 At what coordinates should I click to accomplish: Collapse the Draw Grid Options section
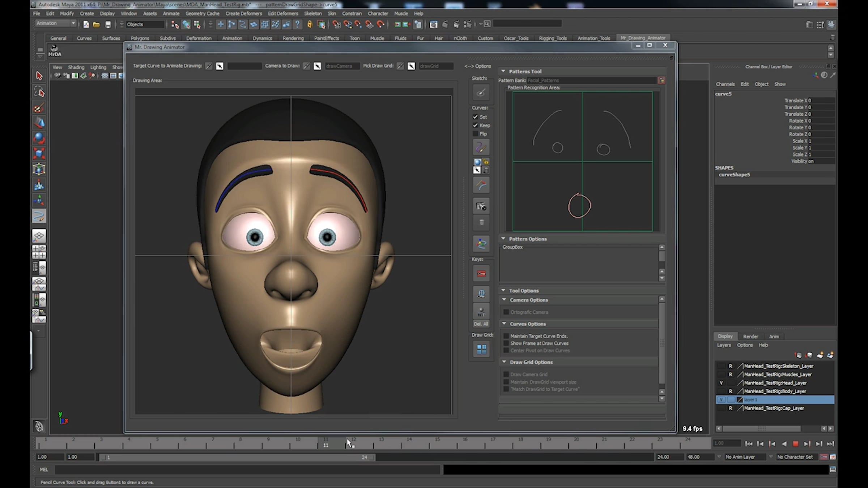point(504,362)
